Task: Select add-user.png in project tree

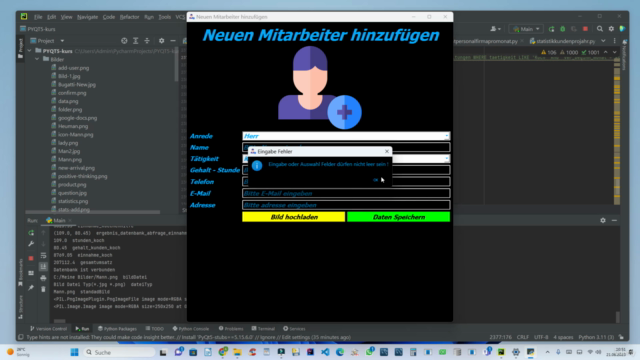Action: coord(73,68)
